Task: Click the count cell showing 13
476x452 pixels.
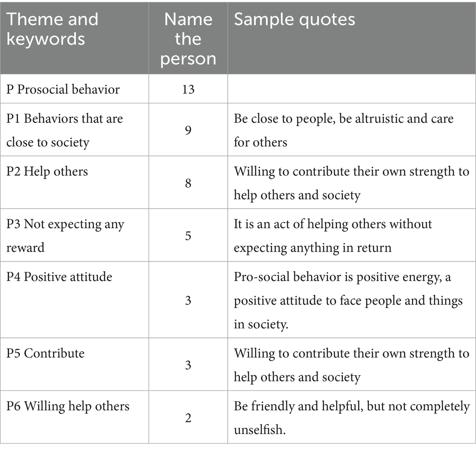Action: 188,89
